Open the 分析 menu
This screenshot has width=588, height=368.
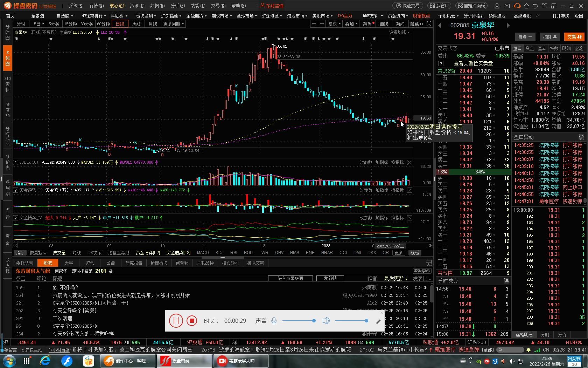(177, 6)
